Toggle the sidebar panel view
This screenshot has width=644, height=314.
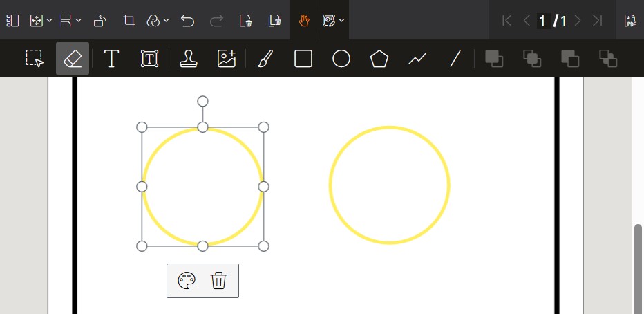[x=12, y=21]
